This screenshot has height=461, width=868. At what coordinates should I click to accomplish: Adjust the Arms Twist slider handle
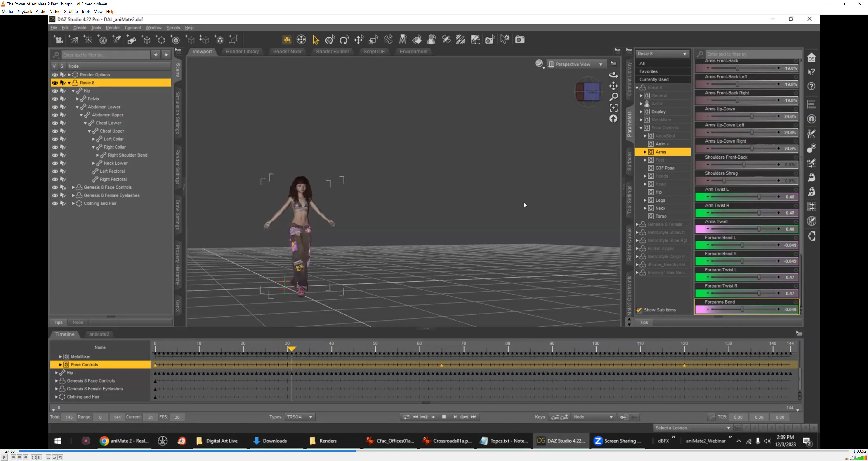coord(759,229)
